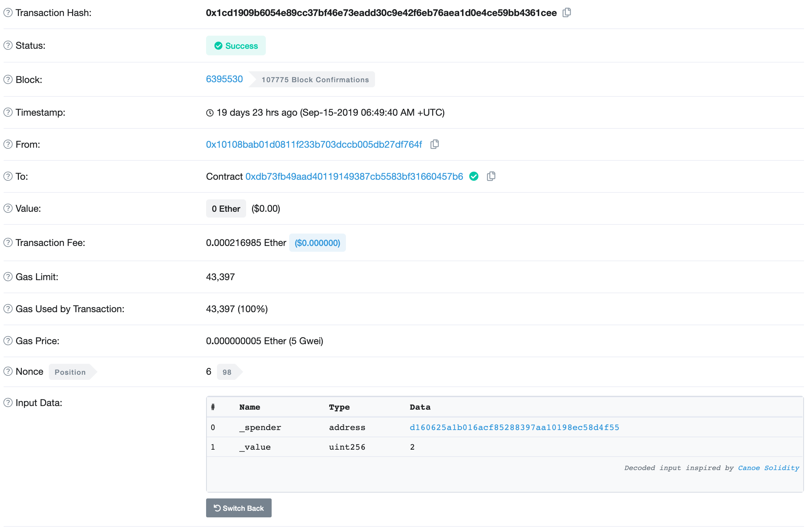Click the help icon next to Status
The image size is (812, 529).
pos(8,45)
